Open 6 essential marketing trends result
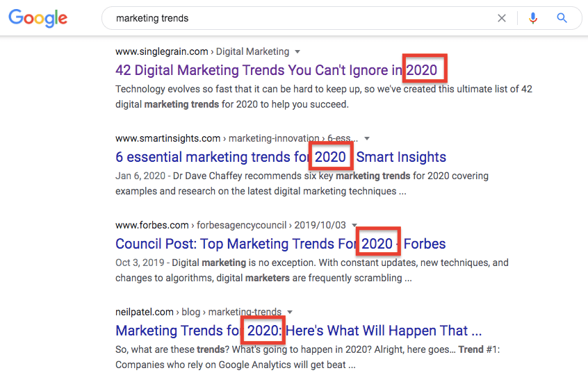This screenshot has width=588, height=382. pyautogui.click(x=281, y=157)
